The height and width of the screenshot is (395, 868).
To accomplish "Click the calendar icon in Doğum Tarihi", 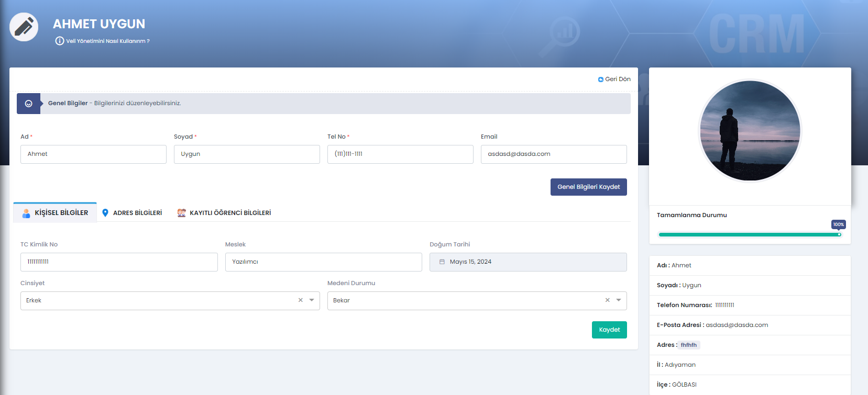I will (x=442, y=262).
